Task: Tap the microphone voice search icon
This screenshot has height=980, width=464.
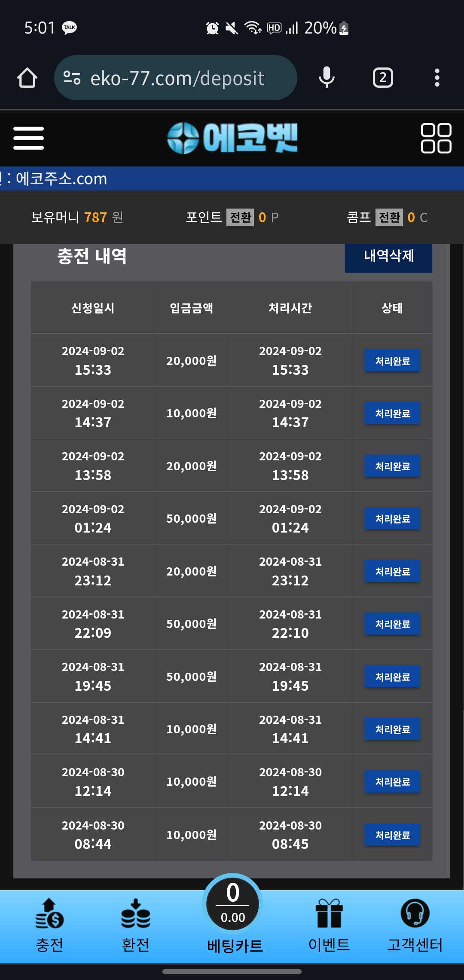Action: (327, 78)
